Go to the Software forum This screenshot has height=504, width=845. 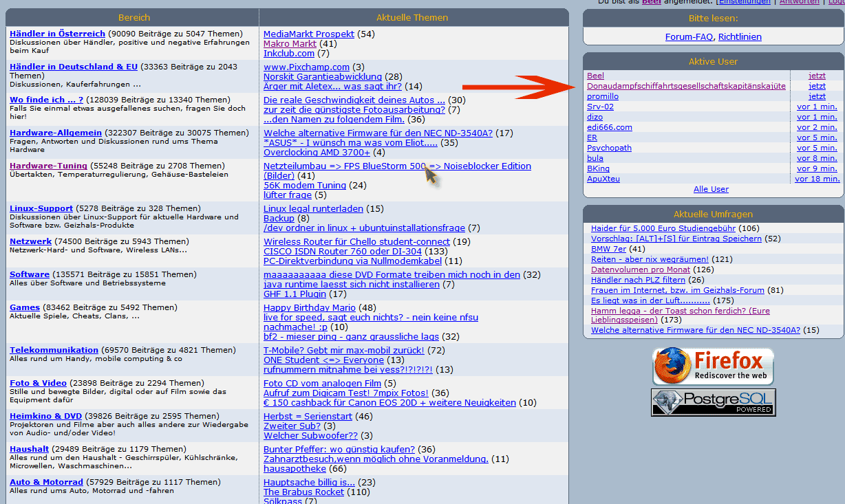click(x=30, y=274)
